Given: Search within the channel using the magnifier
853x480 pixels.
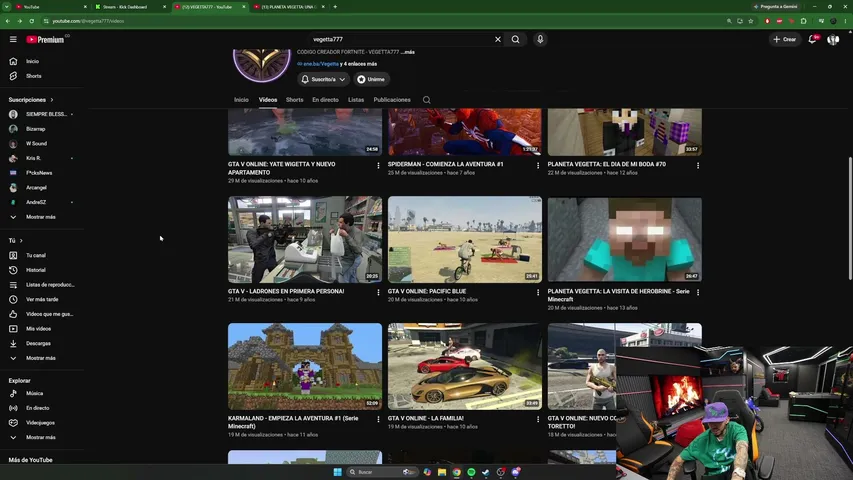Looking at the screenshot, I should [x=426, y=100].
